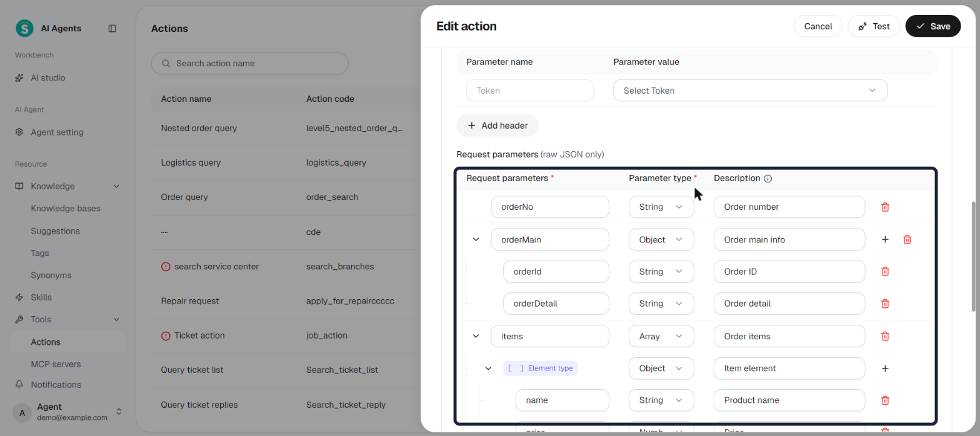
Task: Open type dropdown for orderNo
Action: point(661,207)
